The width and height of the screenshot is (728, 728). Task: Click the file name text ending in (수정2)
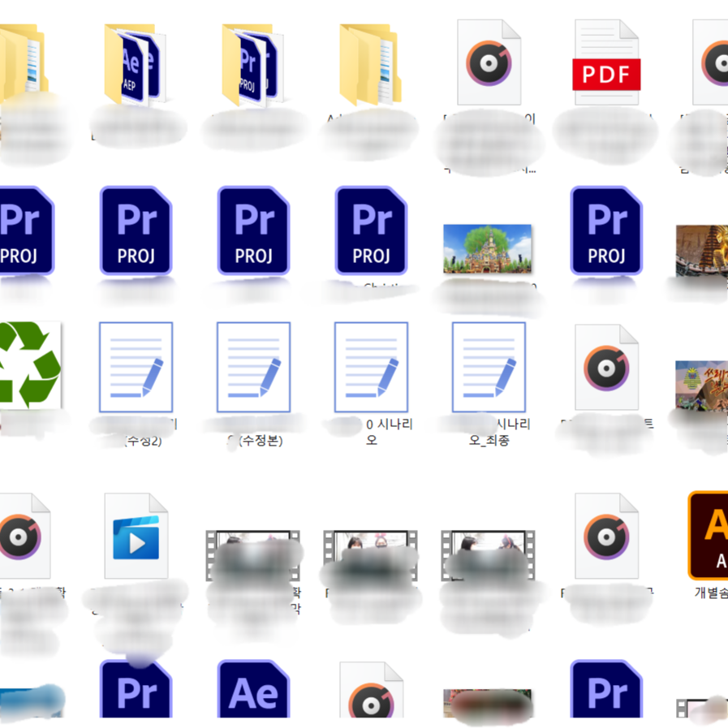coord(143,440)
